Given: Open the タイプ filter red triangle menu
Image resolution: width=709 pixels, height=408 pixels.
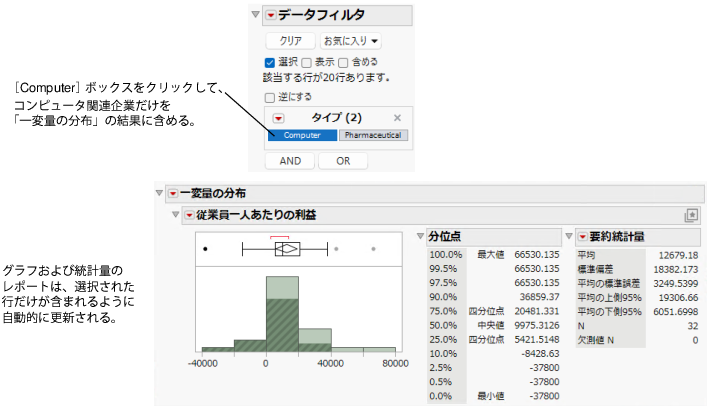Looking at the screenshot, I should click(279, 119).
